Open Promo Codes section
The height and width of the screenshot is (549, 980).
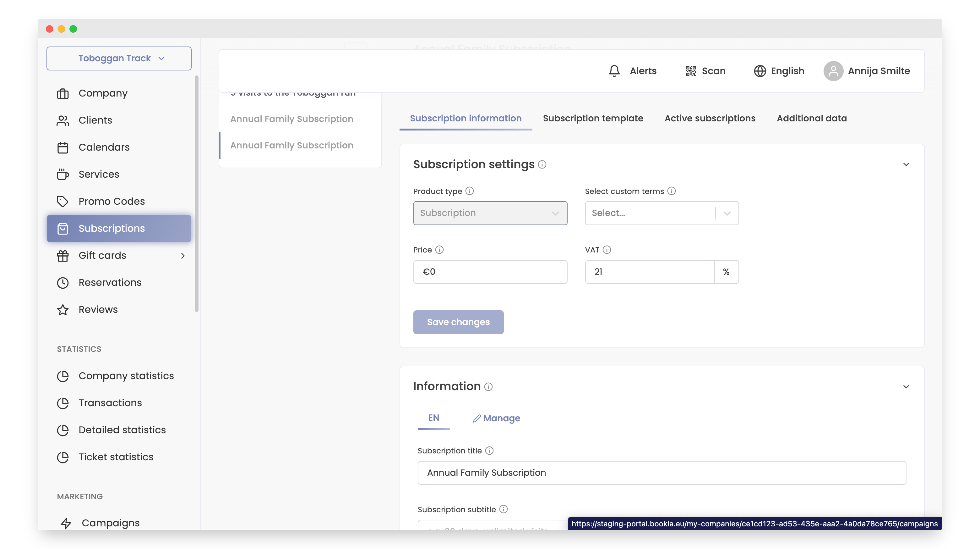click(x=111, y=201)
